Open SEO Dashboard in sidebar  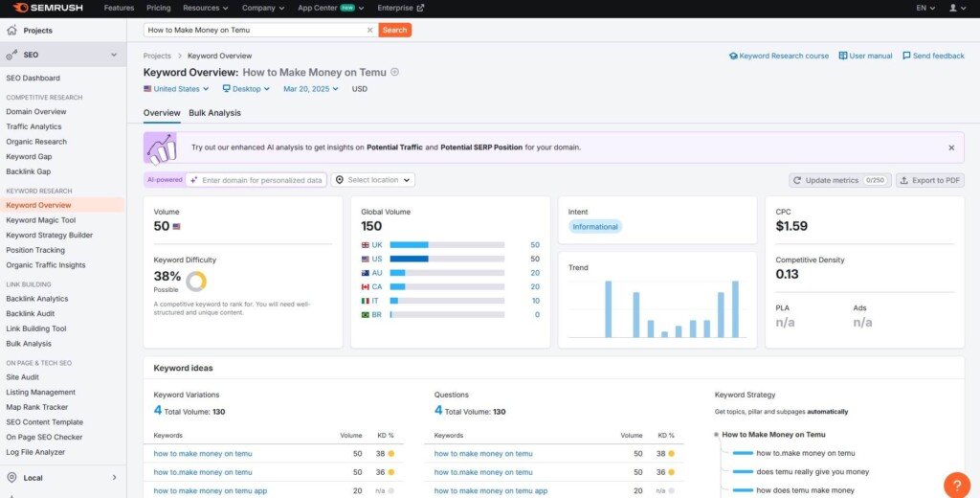pos(33,79)
